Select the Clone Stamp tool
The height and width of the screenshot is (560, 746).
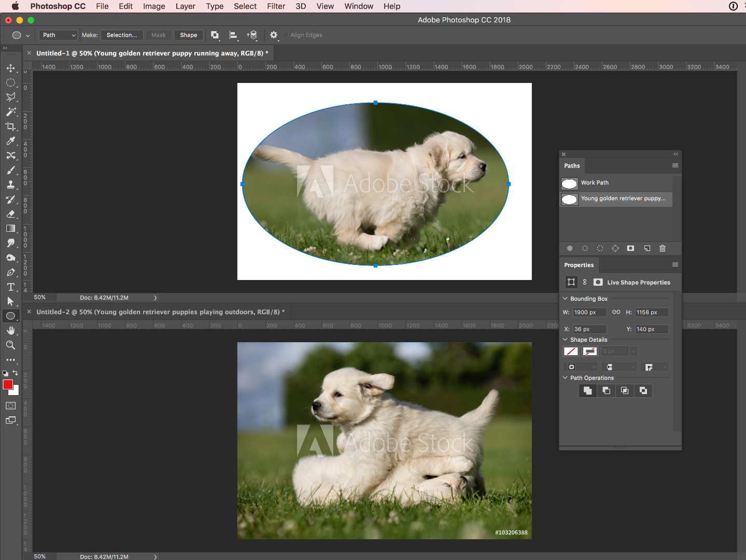tap(10, 185)
